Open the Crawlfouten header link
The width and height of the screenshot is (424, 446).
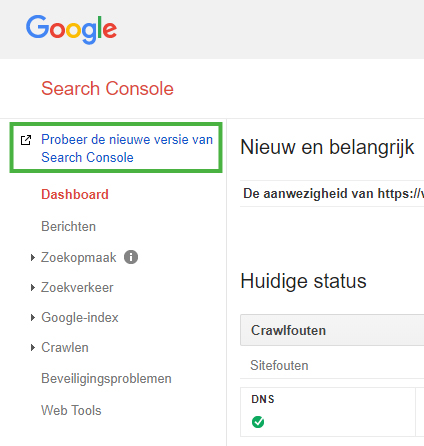tap(288, 330)
